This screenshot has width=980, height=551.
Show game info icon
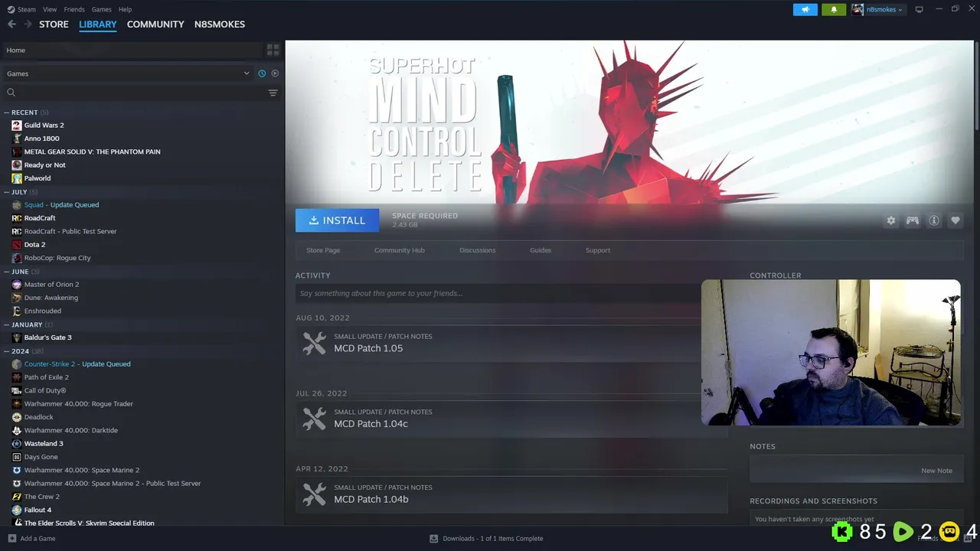pyautogui.click(x=933, y=220)
